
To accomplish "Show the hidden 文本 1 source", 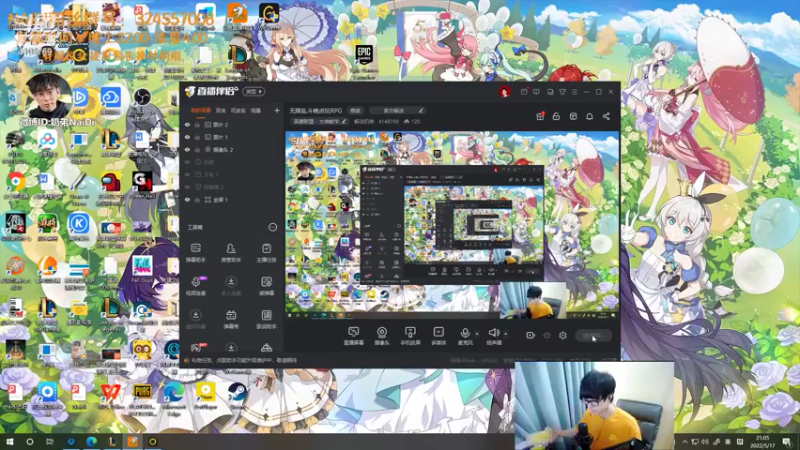I will click(187, 174).
